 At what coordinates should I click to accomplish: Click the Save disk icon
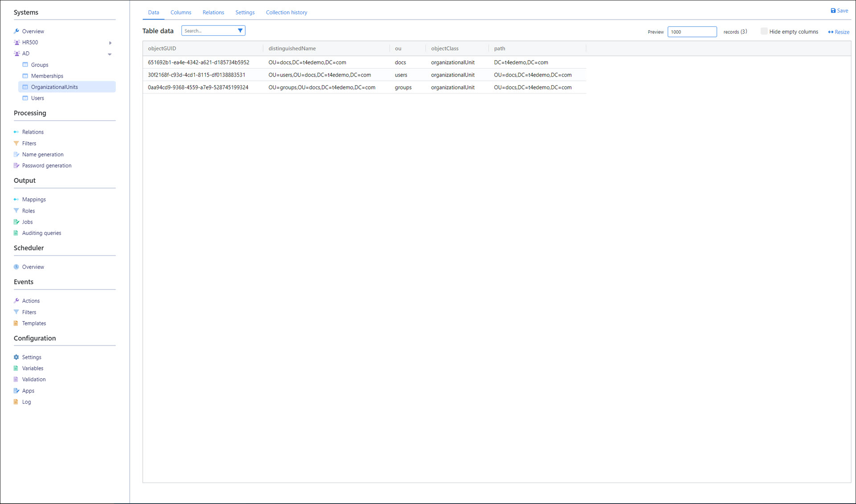(x=833, y=11)
